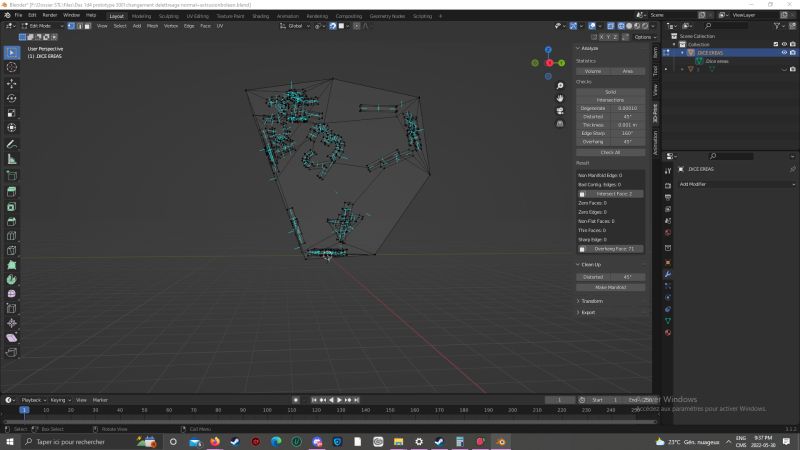
Task: Switch to Modeling workspace tab
Action: 141,16
